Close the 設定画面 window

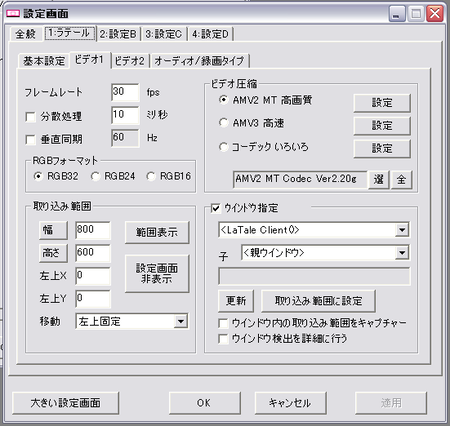(x=435, y=14)
